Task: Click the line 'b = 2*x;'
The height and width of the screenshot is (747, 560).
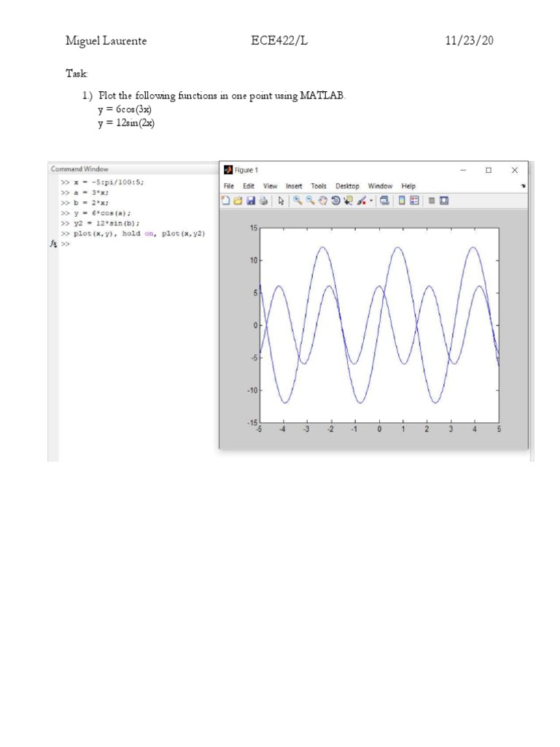Action: click(91, 203)
